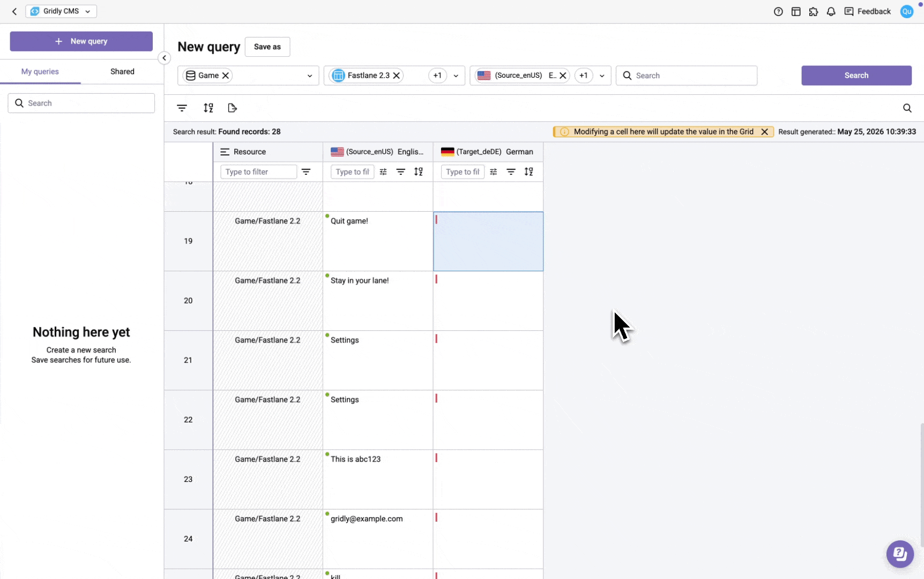Click row number 19
Image resolution: width=924 pixels, height=579 pixels.
pyautogui.click(x=188, y=241)
